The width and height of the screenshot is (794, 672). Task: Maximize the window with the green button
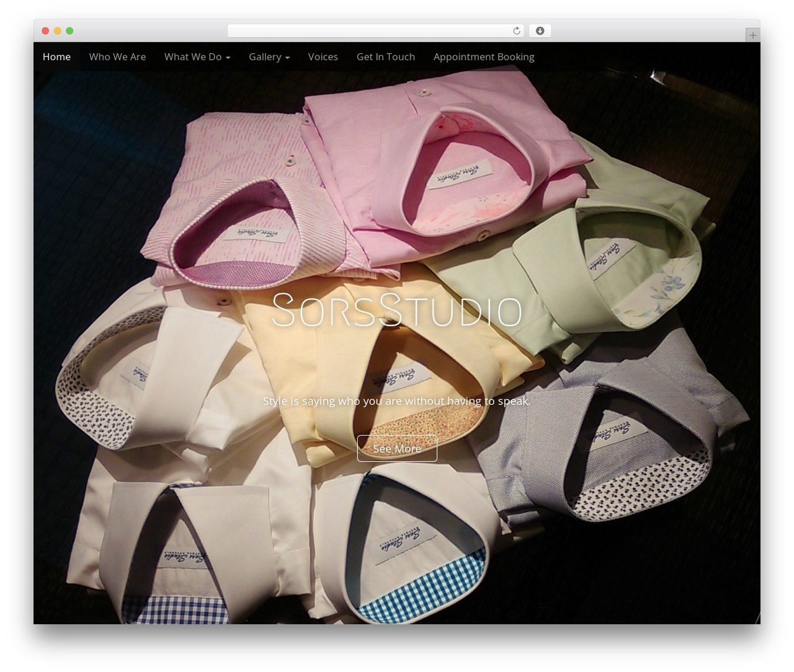pos(69,31)
